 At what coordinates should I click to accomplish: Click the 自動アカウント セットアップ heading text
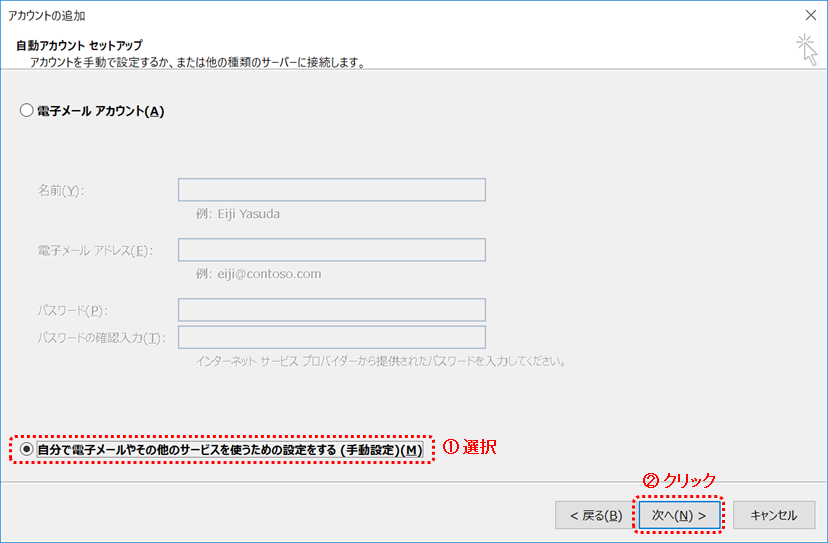(x=79, y=45)
